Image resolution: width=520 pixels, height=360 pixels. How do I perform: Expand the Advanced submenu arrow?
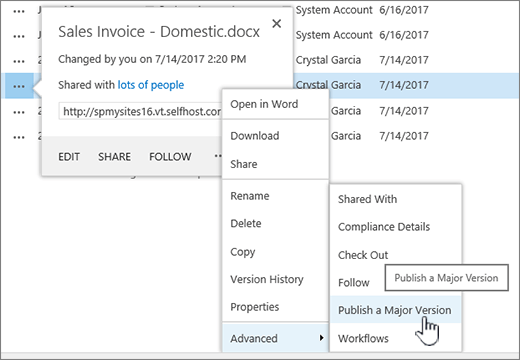coord(321,338)
